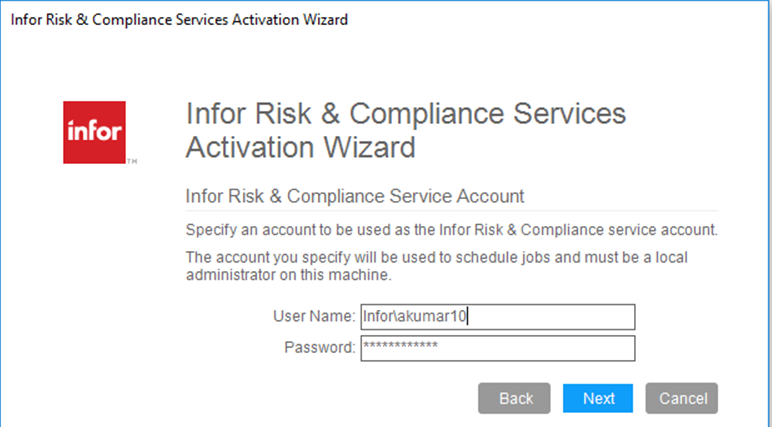Click the masked password asterisks

(x=400, y=347)
